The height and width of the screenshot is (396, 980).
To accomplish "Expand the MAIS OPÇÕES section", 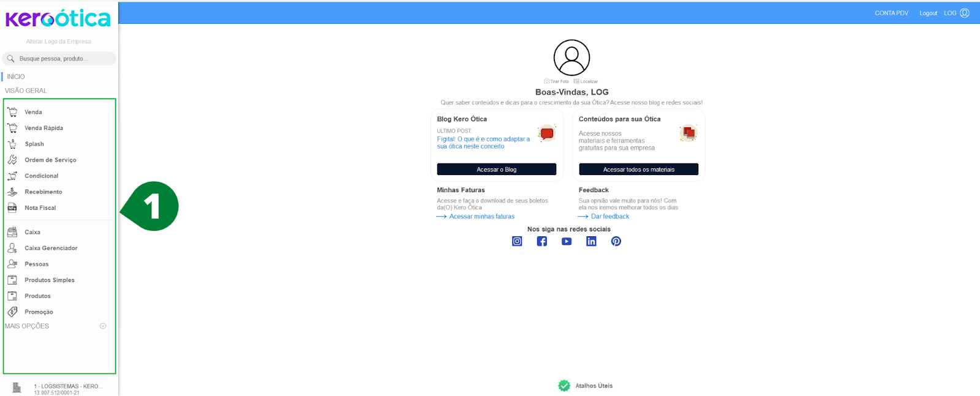I will point(103,326).
